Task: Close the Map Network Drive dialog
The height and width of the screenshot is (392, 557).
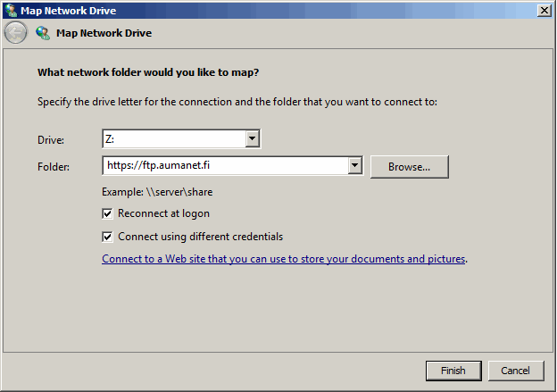Action: tap(545, 11)
